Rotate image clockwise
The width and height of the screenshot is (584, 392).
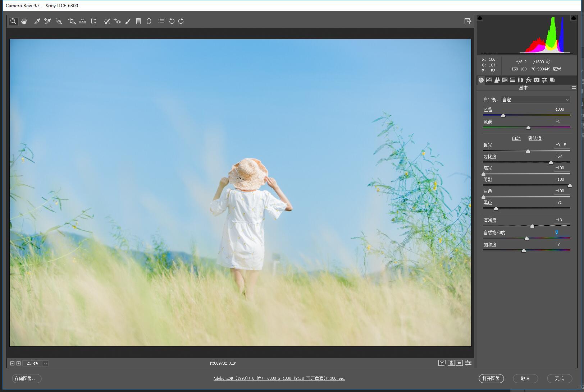pos(181,21)
